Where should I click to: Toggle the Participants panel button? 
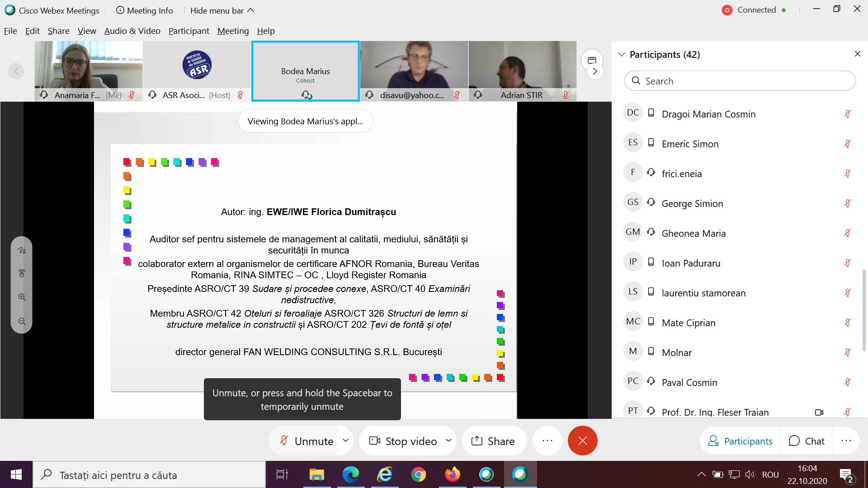[x=740, y=441]
